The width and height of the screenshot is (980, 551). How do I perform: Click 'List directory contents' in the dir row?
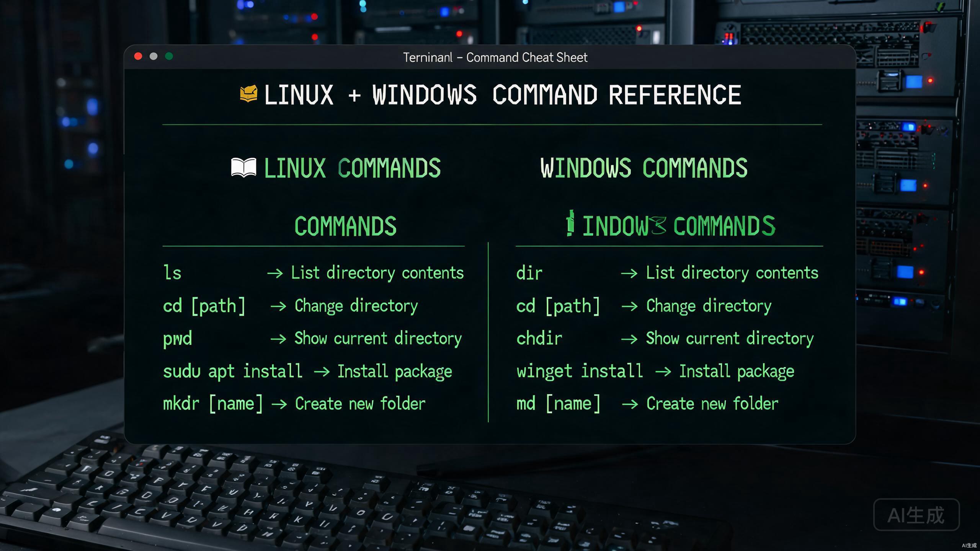coord(732,273)
